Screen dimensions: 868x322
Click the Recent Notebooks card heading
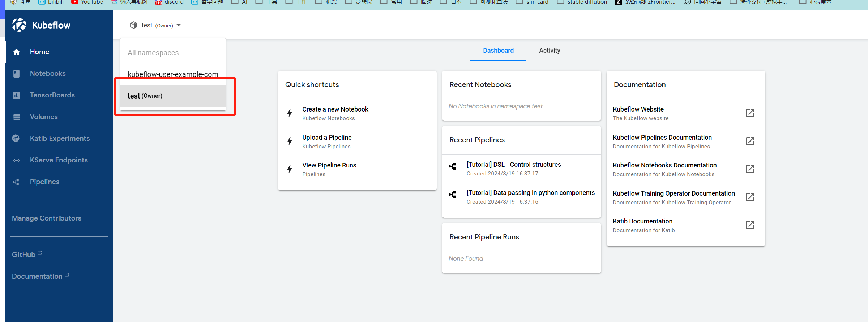pos(480,84)
